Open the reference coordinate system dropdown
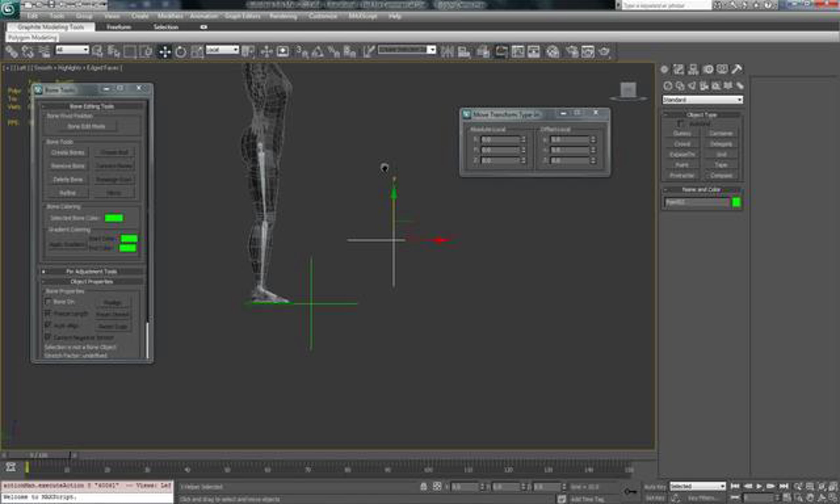The width and height of the screenshot is (840, 504). pyautogui.click(x=222, y=50)
